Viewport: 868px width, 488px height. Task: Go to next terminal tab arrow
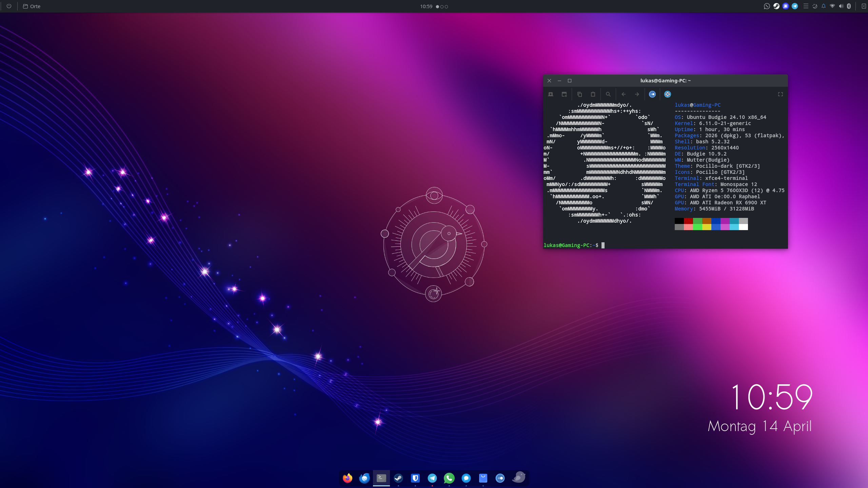coord(637,94)
